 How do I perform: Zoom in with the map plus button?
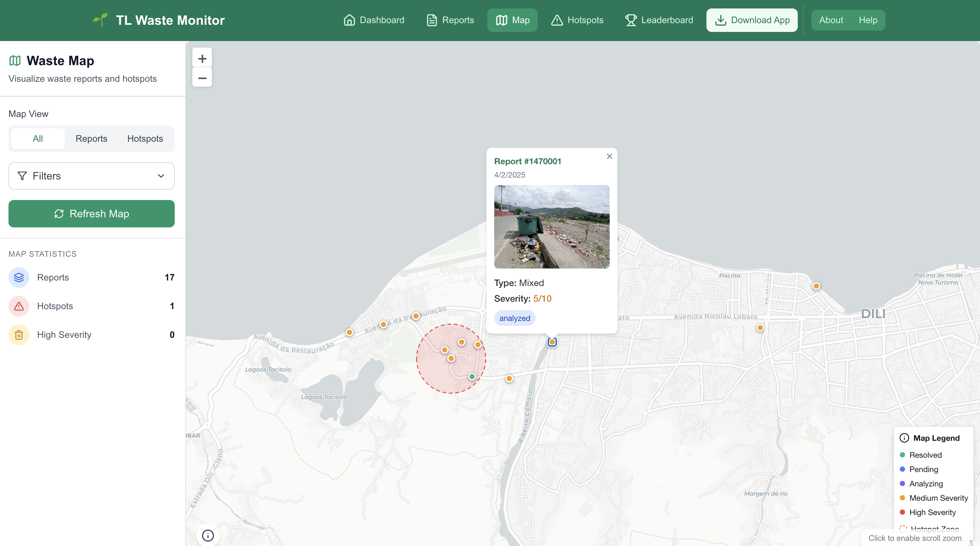202,59
